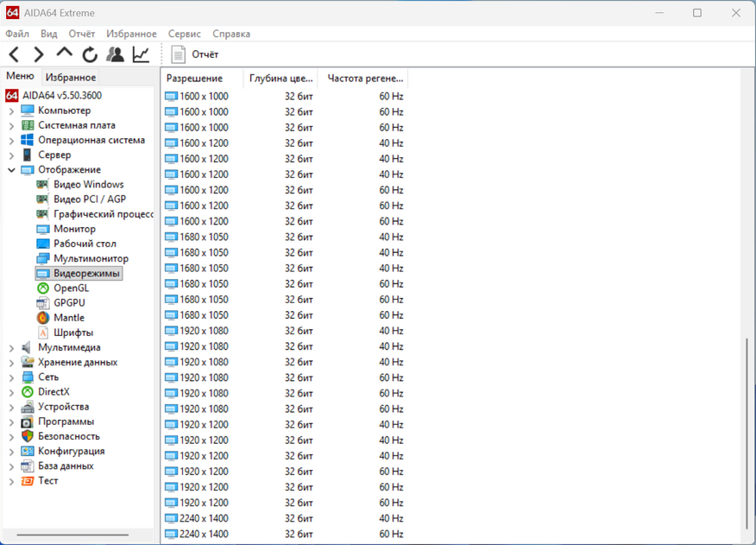Select the AIDA64 v5.50.3600 root node
756x545 pixels.
54,95
